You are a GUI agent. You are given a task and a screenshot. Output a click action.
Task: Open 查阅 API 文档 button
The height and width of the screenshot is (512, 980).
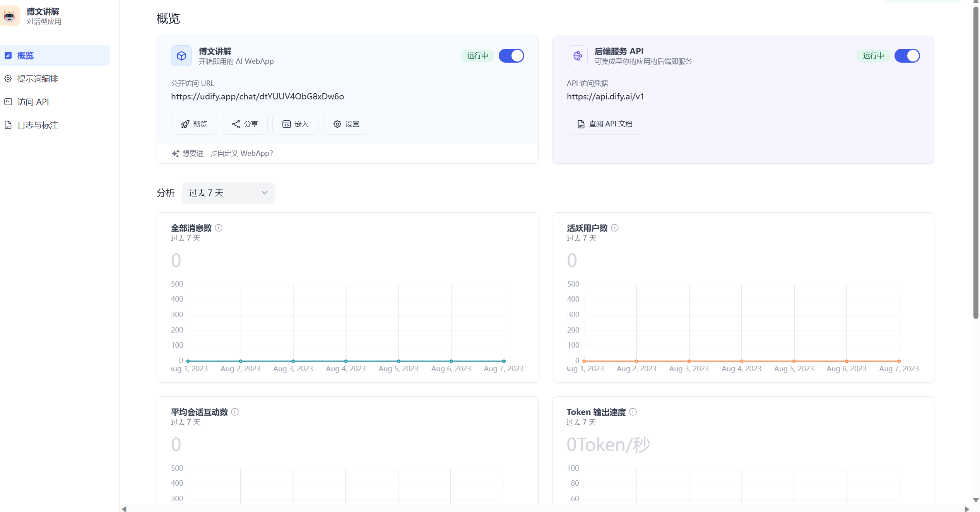(x=605, y=124)
